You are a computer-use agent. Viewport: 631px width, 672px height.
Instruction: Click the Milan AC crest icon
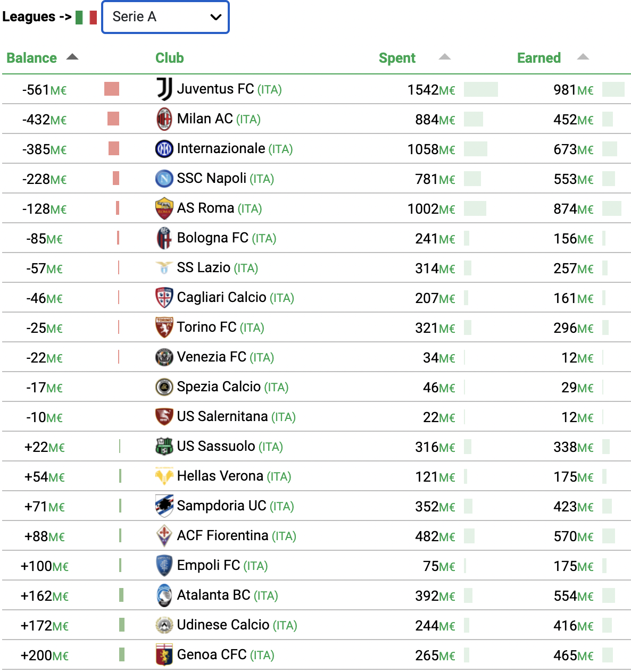pos(164,119)
